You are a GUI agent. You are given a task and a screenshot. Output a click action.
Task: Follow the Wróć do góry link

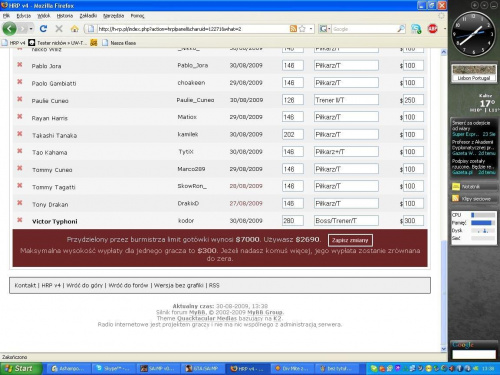click(x=85, y=285)
